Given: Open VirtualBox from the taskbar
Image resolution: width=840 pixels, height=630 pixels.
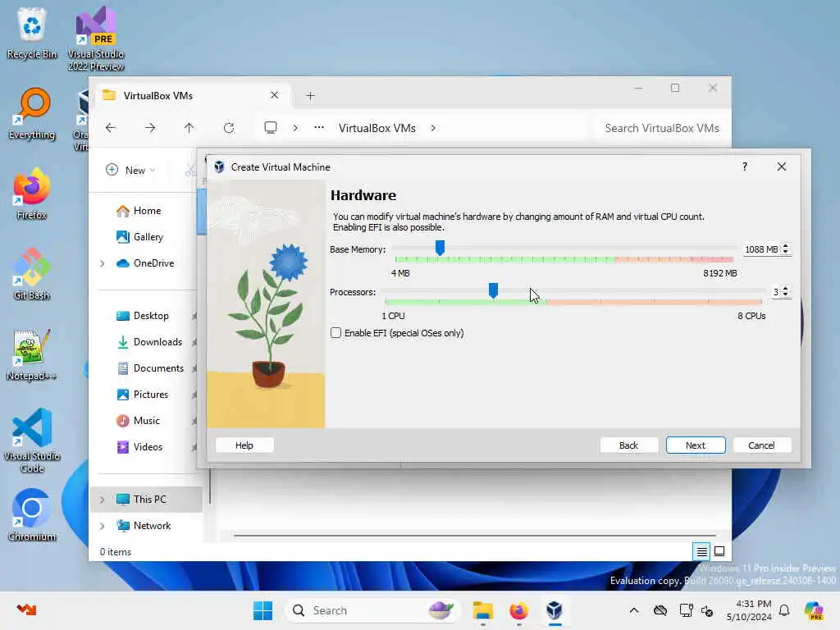Looking at the screenshot, I should tap(555, 610).
